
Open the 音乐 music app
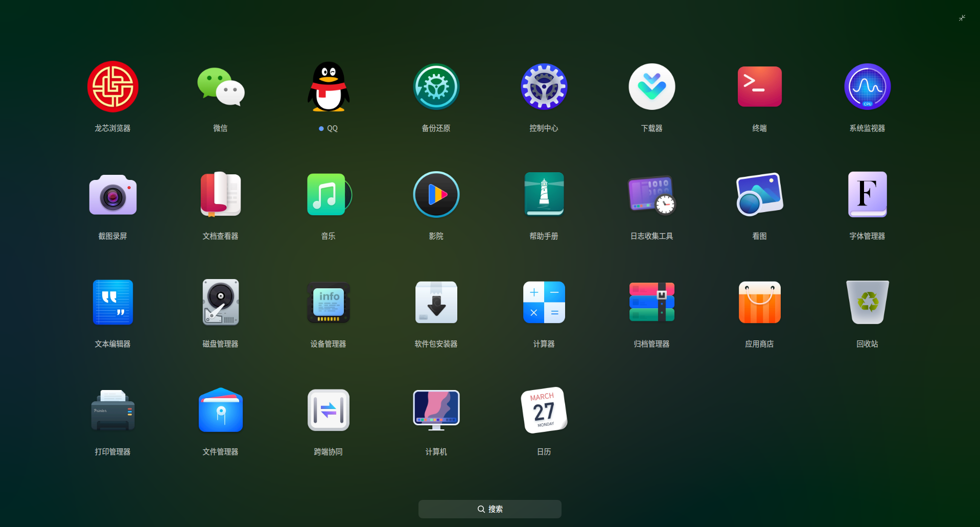point(329,195)
